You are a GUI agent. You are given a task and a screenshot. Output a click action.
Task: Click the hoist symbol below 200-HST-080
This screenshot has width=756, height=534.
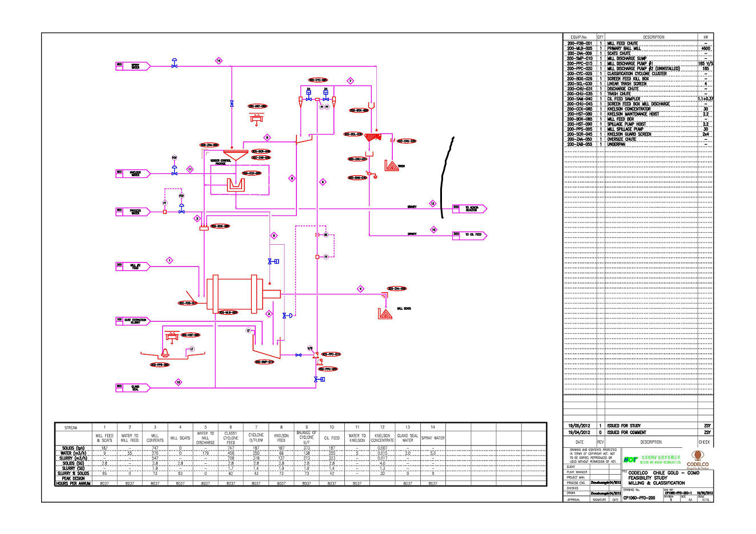pos(256,119)
